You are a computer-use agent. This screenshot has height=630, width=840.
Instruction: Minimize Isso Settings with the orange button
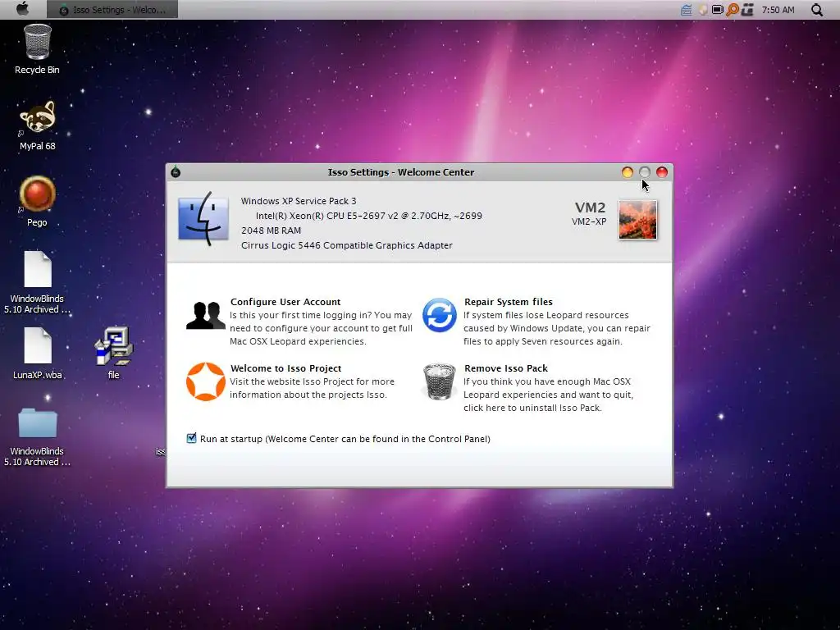628,172
